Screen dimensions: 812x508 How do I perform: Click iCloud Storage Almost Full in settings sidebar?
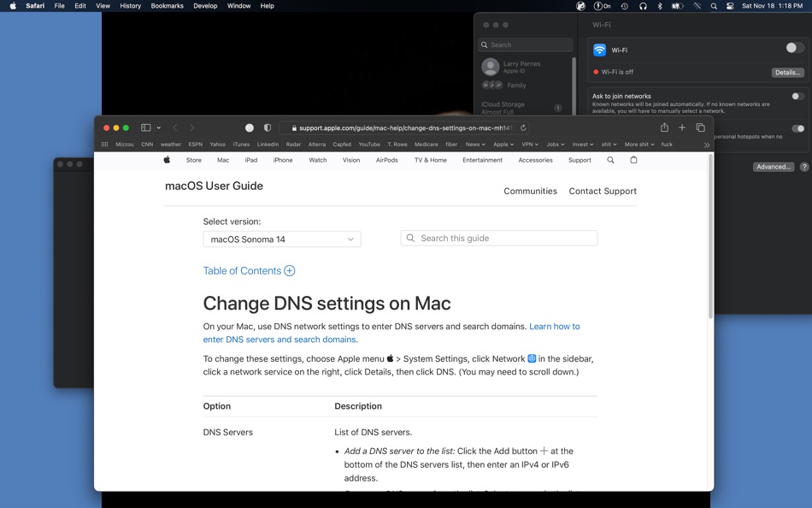pyautogui.click(x=522, y=108)
